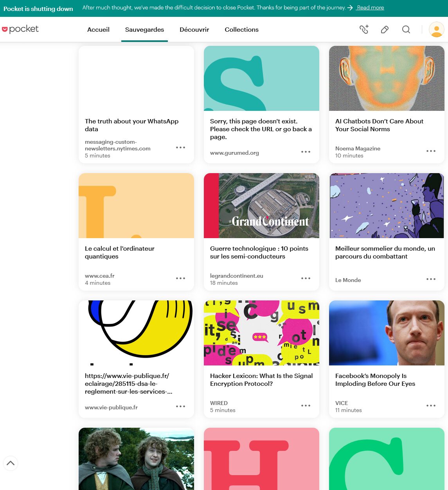Open 'Facebook's Monopoly Is Imploding' title
This screenshot has height=490, width=448.
click(375, 380)
